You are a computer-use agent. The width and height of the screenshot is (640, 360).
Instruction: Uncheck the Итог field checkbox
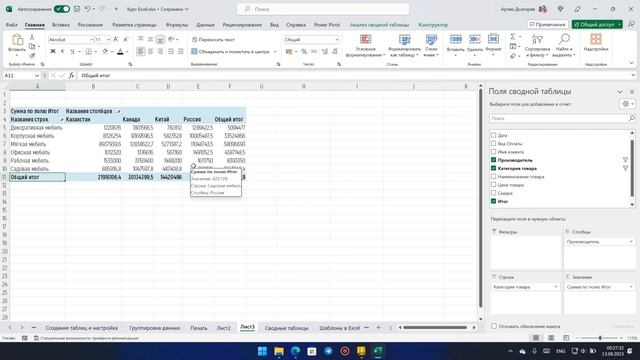coord(493,201)
